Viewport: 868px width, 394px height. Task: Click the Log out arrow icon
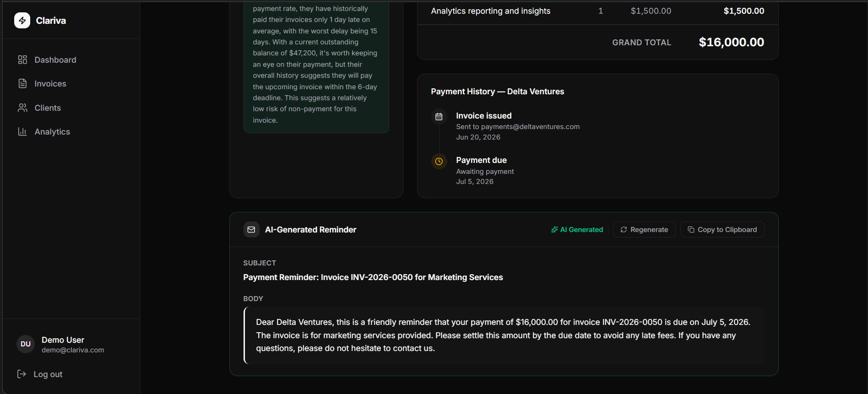[22, 374]
